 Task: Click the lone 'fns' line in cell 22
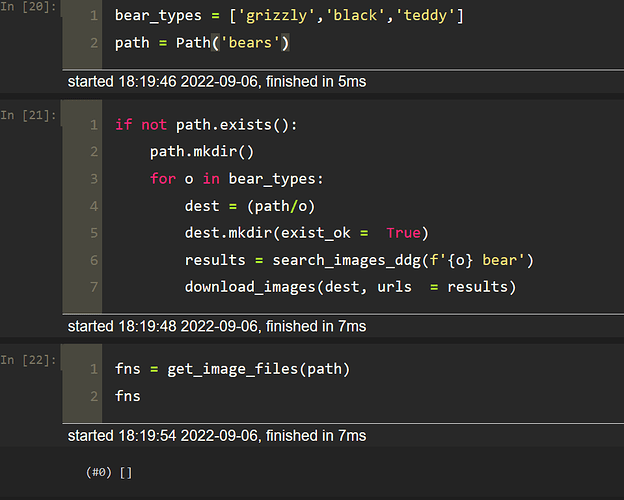tap(128, 396)
